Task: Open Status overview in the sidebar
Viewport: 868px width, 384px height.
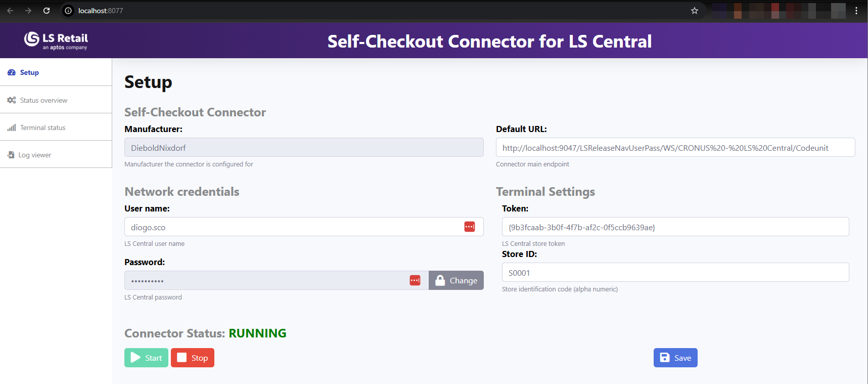Action: tap(43, 100)
